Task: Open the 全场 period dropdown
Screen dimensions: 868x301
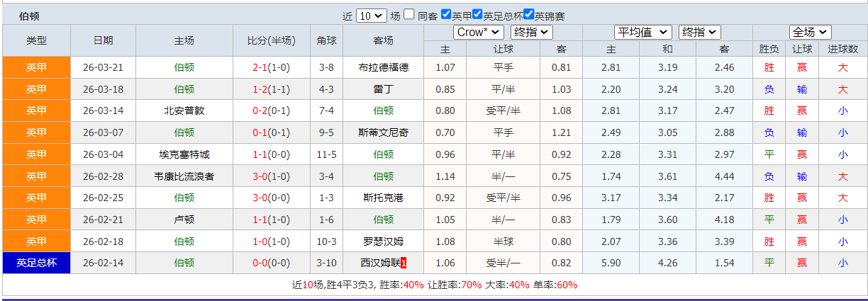Action: tap(811, 32)
